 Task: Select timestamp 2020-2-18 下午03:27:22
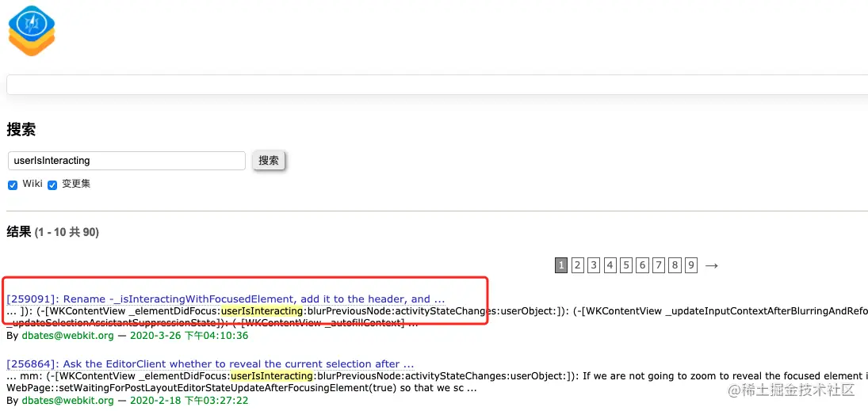[189, 401]
